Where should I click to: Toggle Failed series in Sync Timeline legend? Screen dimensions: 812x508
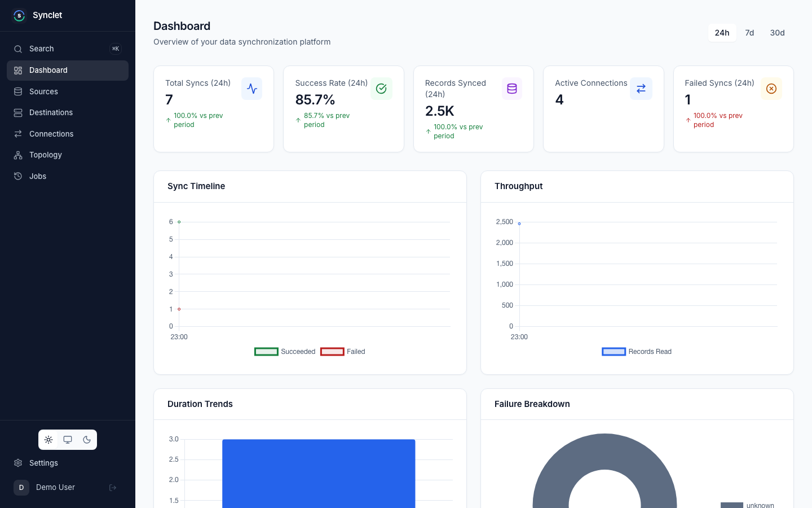pos(343,352)
